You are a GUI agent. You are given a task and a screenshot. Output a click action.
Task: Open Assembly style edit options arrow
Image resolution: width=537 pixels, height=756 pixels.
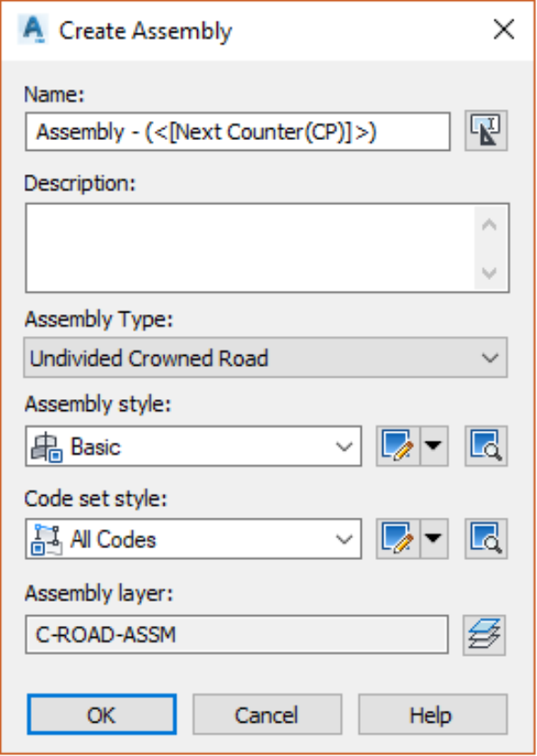(434, 446)
